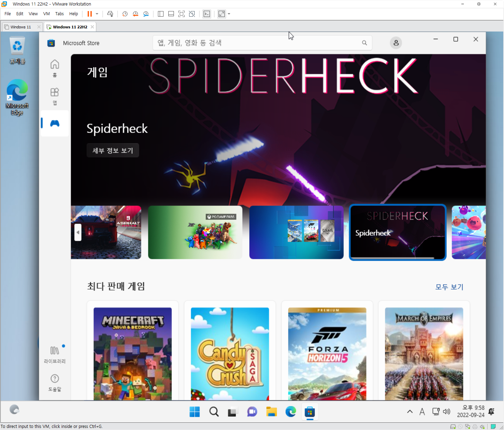Toggle the VMware library sidebar
The width and height of the screenshot is (504, 430).
[x=161, y=14]
